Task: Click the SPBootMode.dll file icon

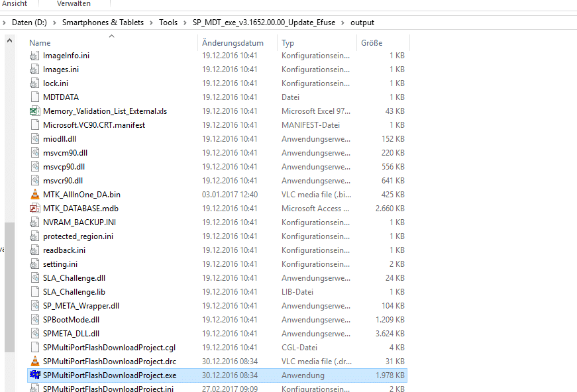Action: [x=34, y=320]
